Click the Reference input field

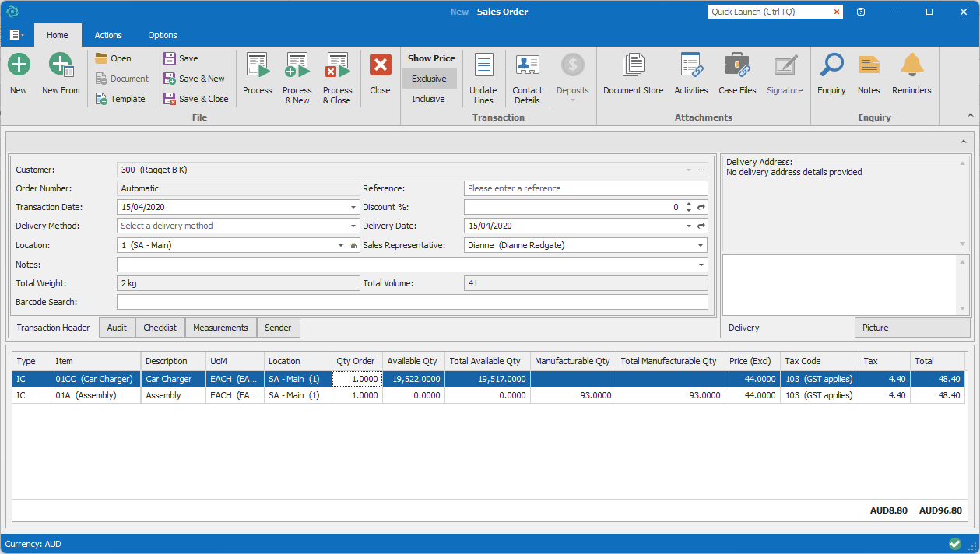point(585,188)
